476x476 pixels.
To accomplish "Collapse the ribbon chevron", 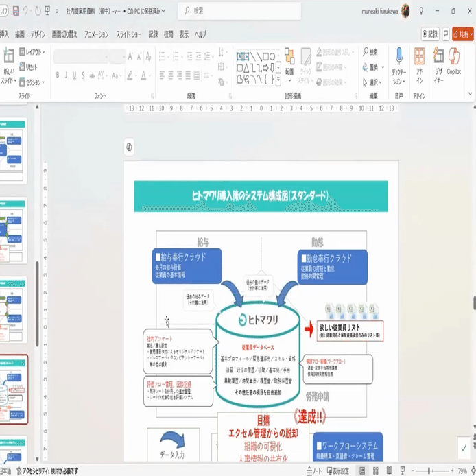I will 470,94.
